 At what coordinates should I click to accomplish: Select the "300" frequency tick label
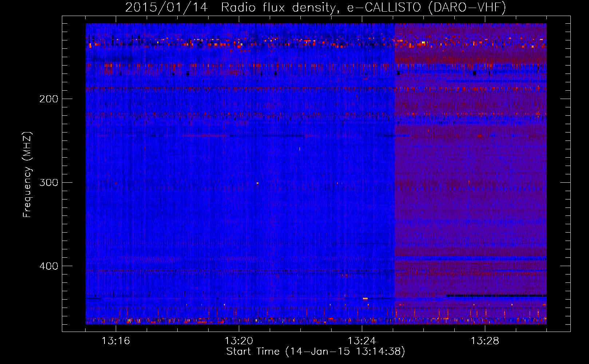tap(49, 182)
